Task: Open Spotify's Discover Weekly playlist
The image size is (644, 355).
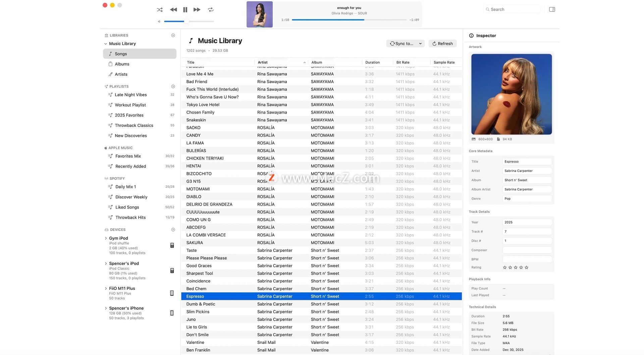Action: (140, 197)
